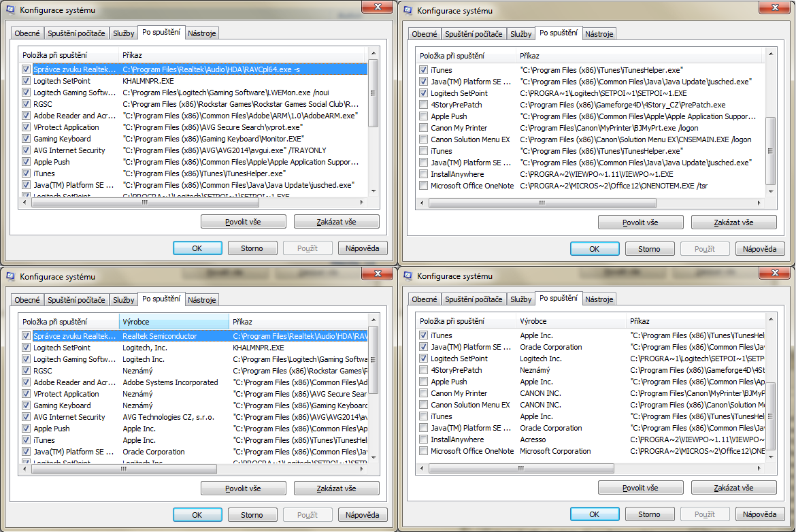The height and width of the screenshot is (532, 796).
Task: Select Adobe Systems Incorporated in bottom-left window
Action: point(170,382)
